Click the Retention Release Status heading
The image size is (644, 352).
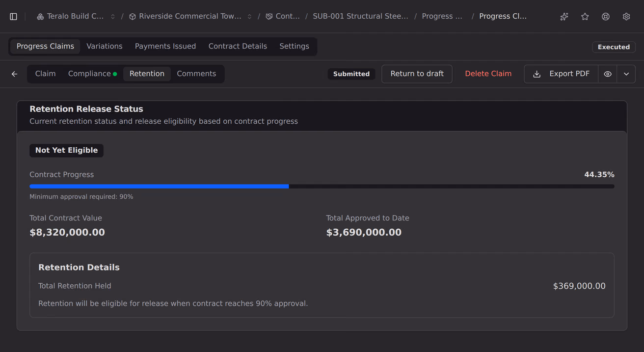coord(86,109)
